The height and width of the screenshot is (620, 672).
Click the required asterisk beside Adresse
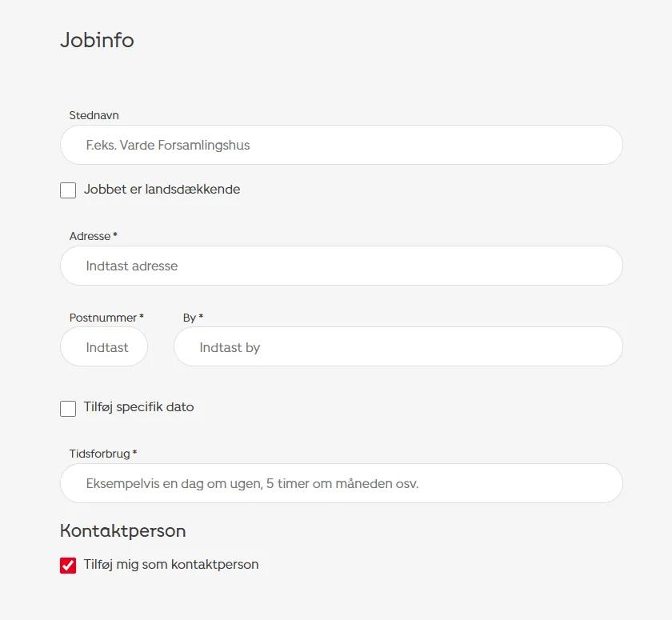[x=115, y=235]
